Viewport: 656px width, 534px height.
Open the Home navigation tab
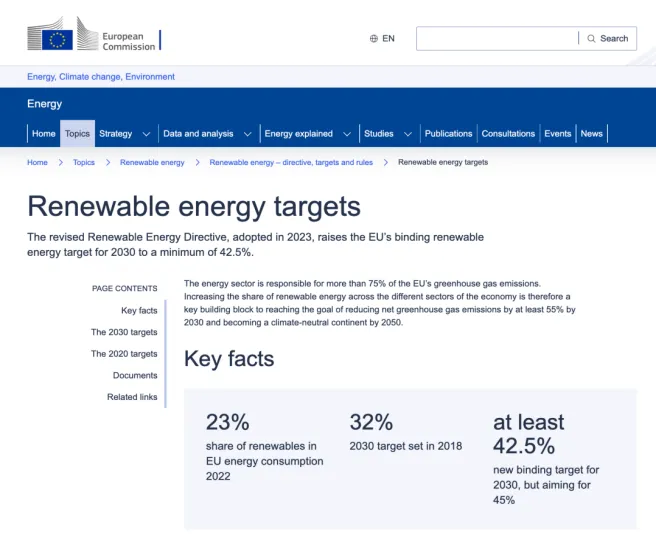pos(43,134)
